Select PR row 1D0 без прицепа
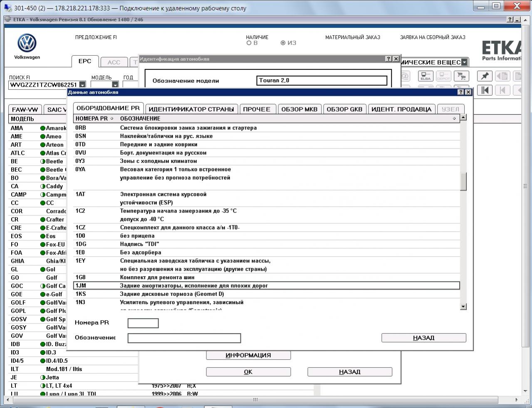 pyautogui.click(x=267, y=236)
